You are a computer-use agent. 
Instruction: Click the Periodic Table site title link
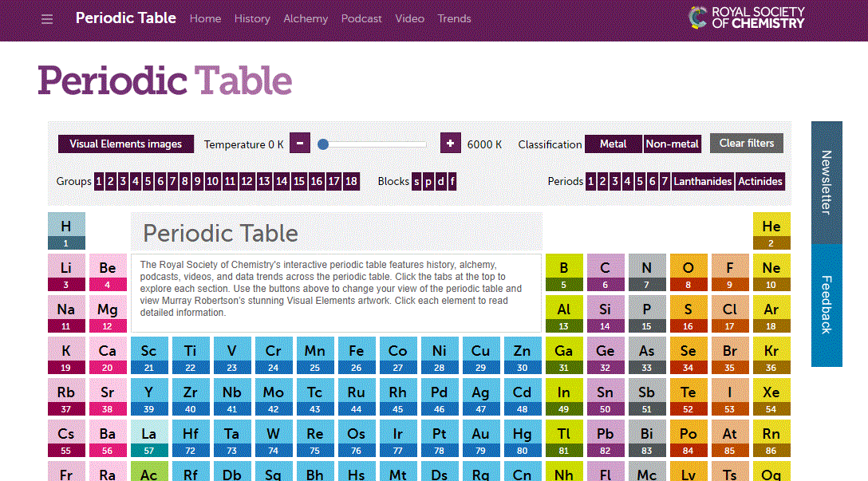pos(126,18)
